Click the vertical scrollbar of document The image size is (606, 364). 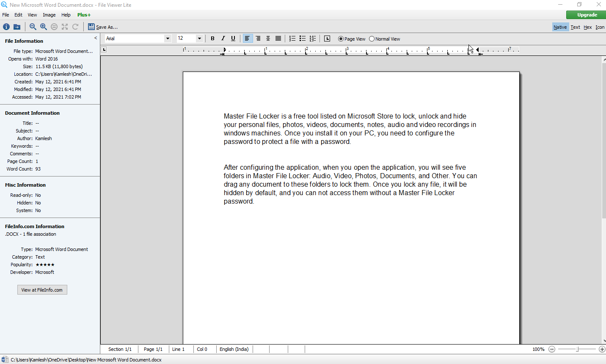click(604, 141)
